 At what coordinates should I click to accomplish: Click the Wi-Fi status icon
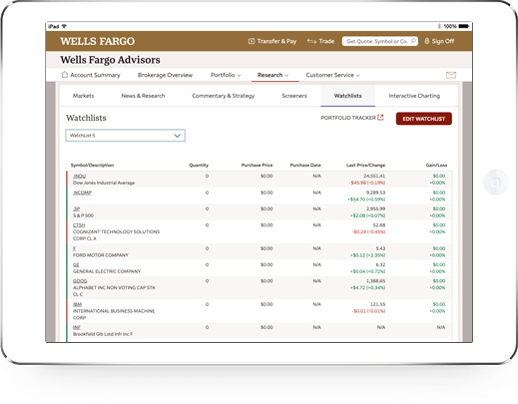click(x=64, y=26)
